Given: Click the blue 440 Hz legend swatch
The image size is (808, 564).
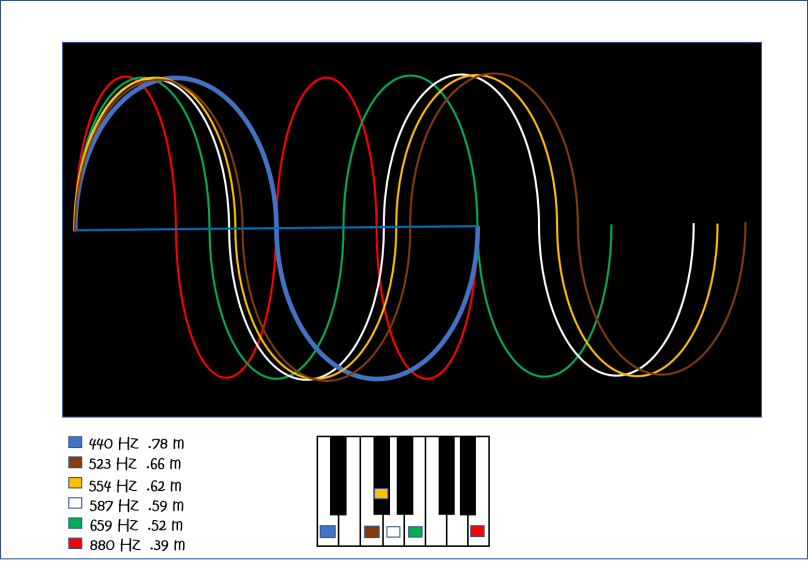Looking at the screenshot, I should tap(75, 442).
